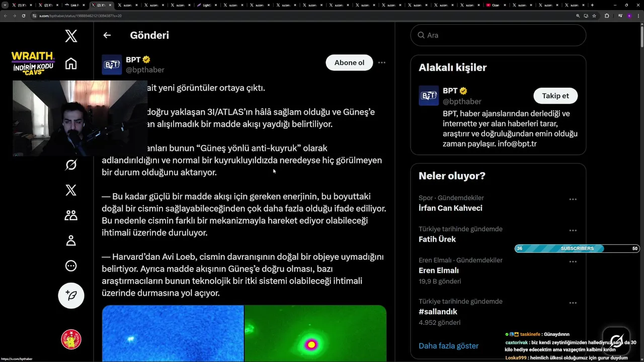Open a new browser tab
Image resolution: width=644 pixels, height=362 pixels.
[x=592, y=5]
